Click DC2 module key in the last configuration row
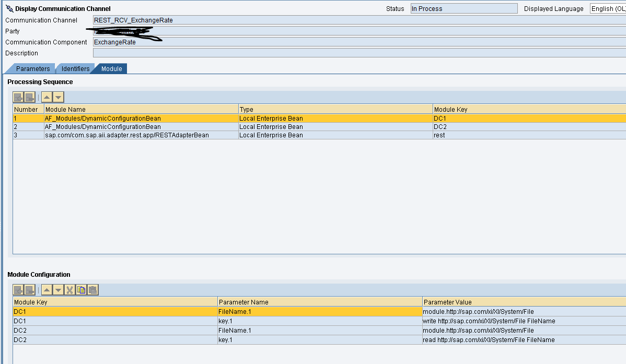 tap(115, 339)
